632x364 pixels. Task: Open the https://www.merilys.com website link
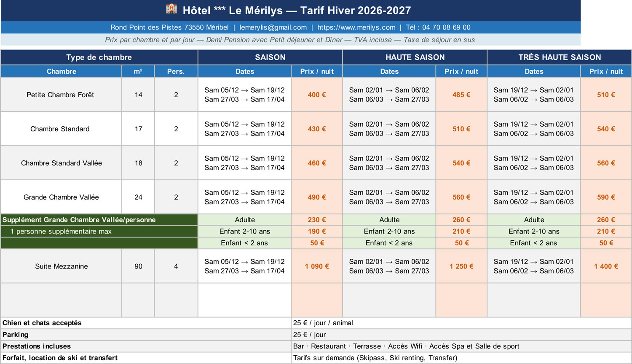point(356,27)
